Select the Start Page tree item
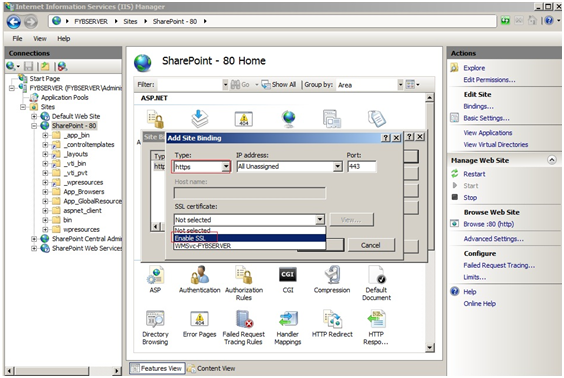Image resolution: width=564 pixels, height=378 pixels. (x=45, y=78)
